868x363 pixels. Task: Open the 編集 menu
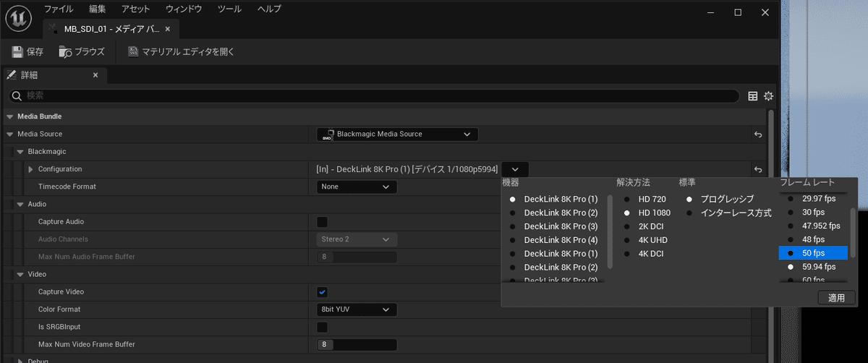[x=97, y=9]
